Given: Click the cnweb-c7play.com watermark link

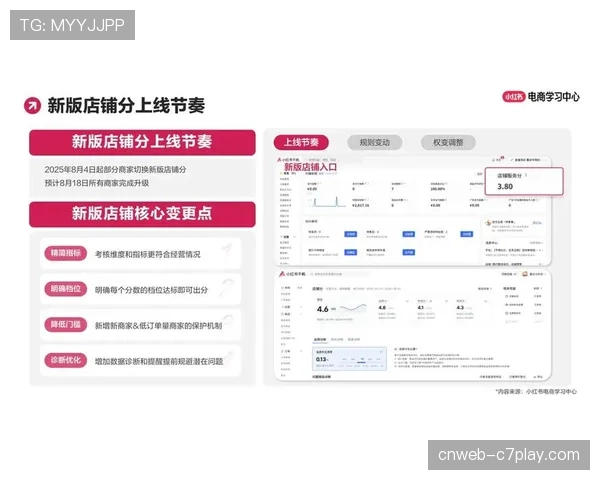Looking at the screenshot, I should pyautogui.click(x=508, y=454).
